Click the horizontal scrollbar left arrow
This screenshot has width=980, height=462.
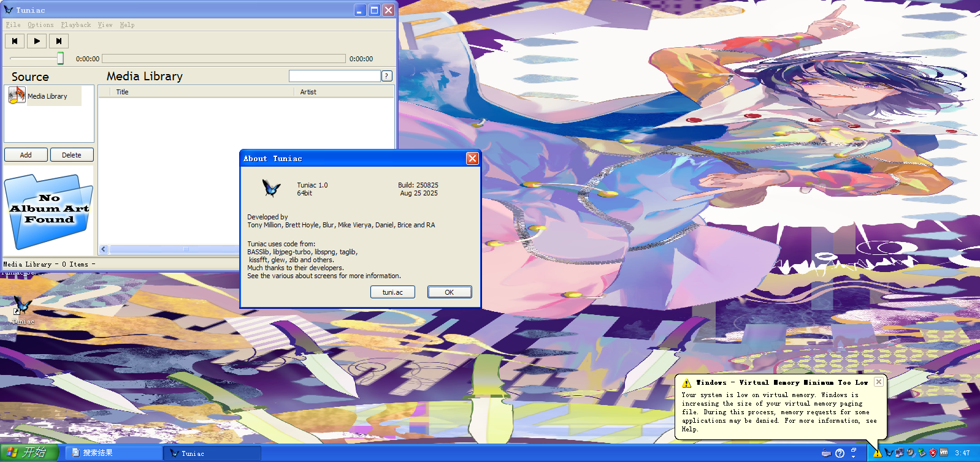point(104,249)
